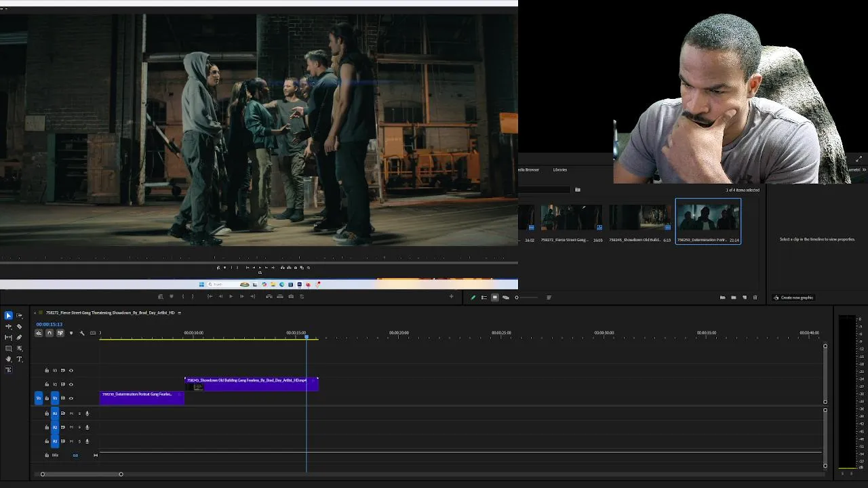The height and width of the screenshot is (488, 868).
Task: Click the Lift button
Action: tap(269, 296)
